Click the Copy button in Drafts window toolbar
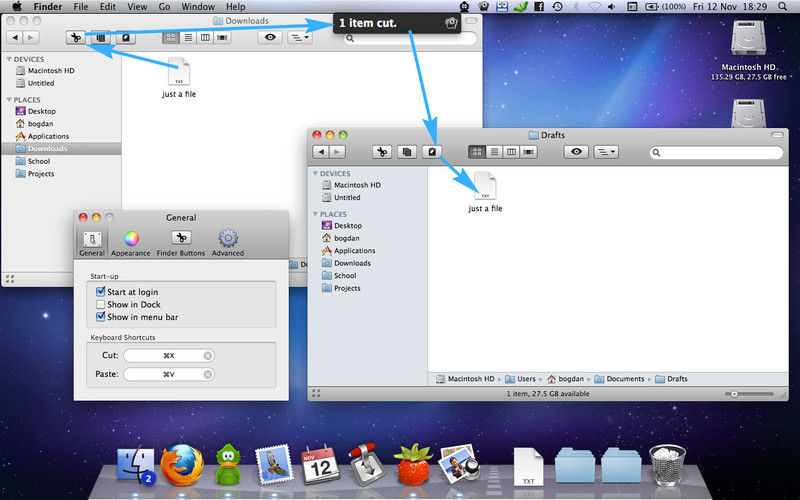 (x=407, y=152)
